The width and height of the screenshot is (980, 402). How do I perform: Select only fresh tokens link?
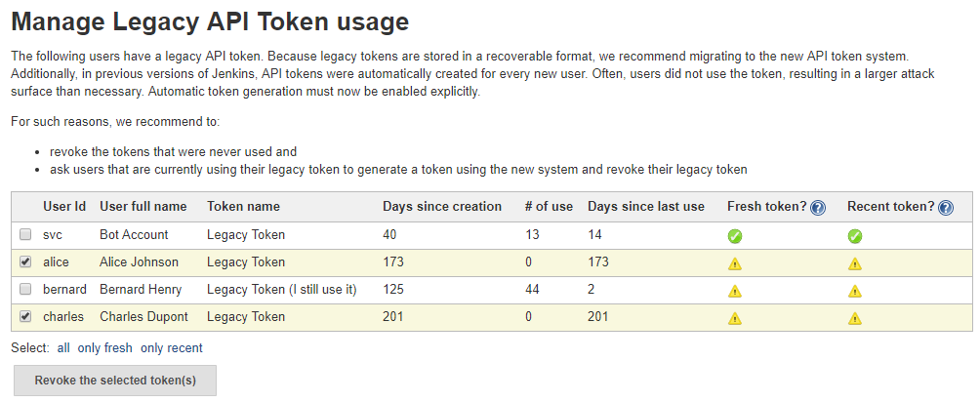click(104, 348)
